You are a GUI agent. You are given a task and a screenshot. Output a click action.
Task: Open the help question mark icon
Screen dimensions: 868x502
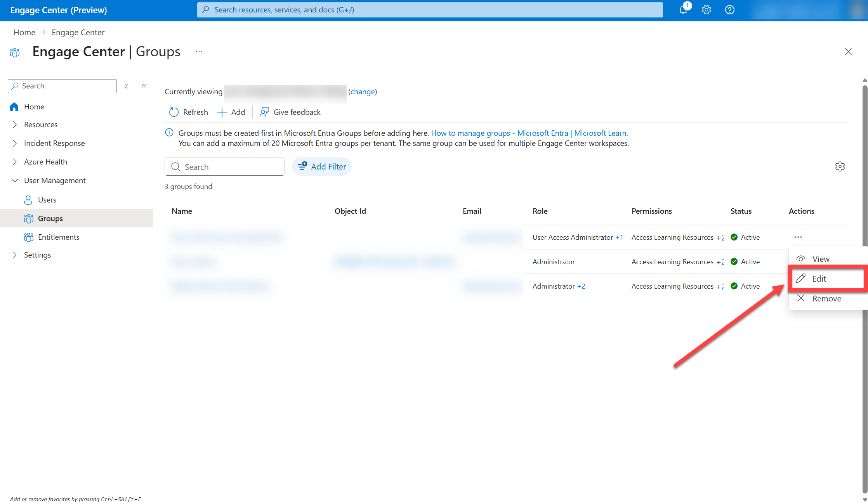pos(730,10)
